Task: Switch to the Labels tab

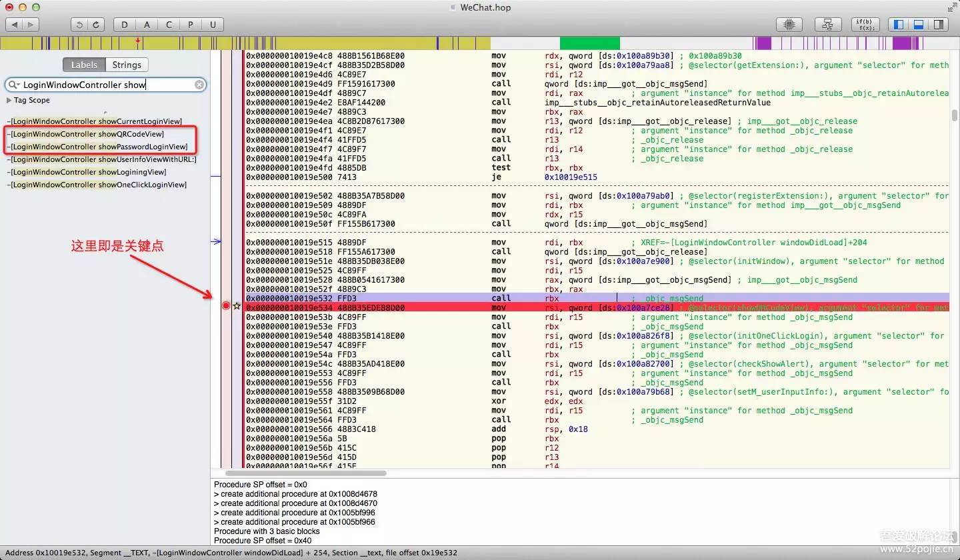Action: [x=84, y=65]
